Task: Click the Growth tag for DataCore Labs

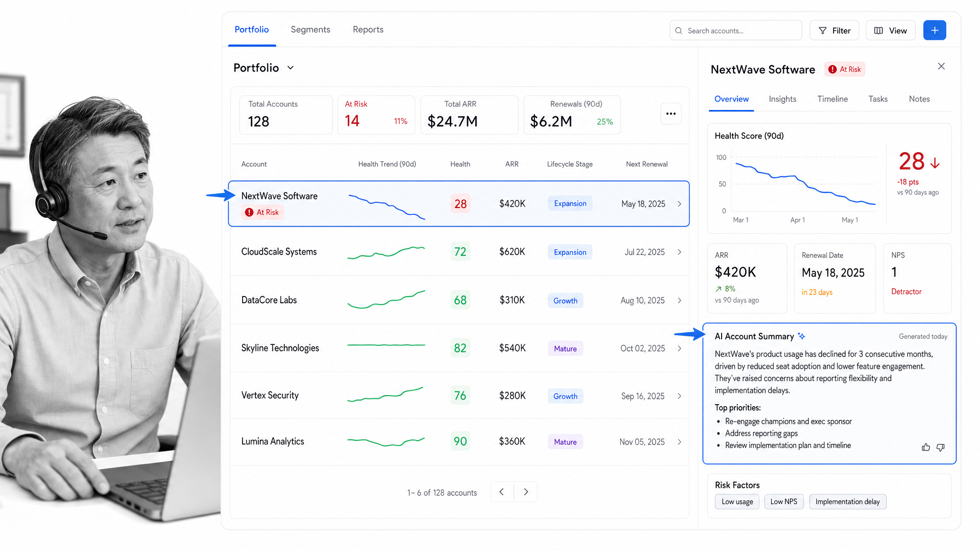Action: pos(565,301)
